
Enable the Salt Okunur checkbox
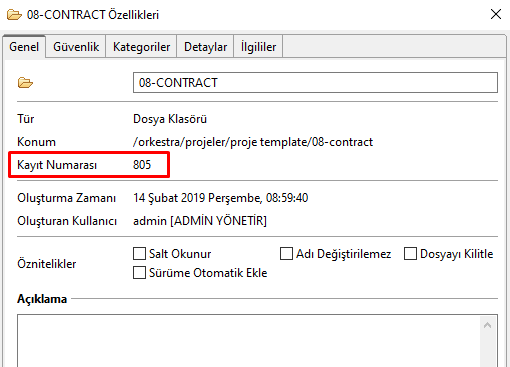tap(139, 254)
